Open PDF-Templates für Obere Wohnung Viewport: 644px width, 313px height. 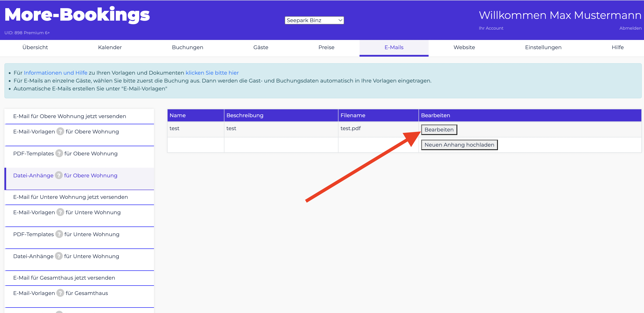click(x=79, y=157)
